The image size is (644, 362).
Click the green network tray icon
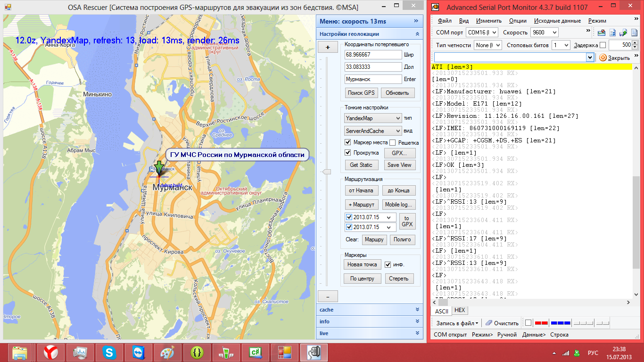(577, 353)
